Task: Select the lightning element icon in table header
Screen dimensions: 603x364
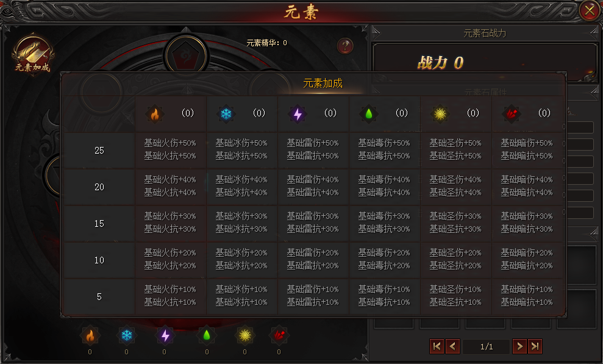Action: (x=298, y=114)
